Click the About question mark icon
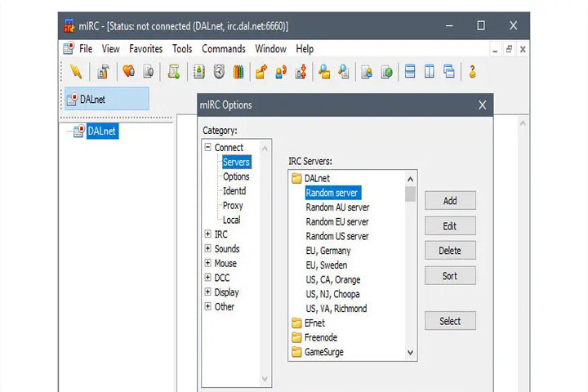This screenshot has width=588, height=392. (x=473, y=71)
